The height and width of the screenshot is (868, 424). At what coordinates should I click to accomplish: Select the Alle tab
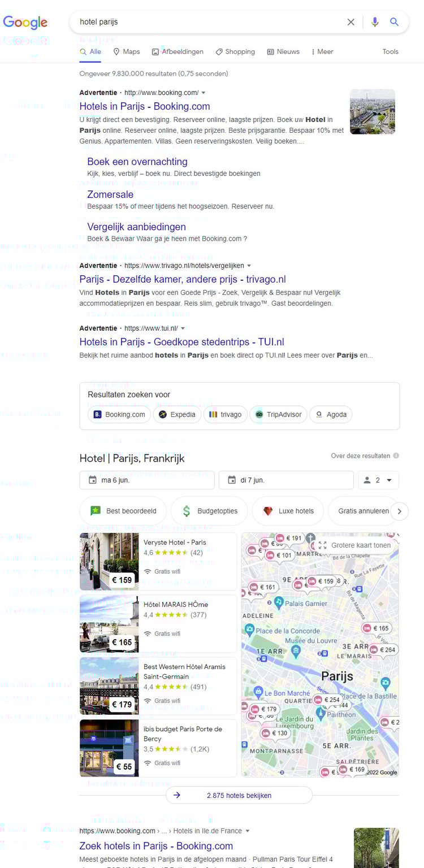90,51
